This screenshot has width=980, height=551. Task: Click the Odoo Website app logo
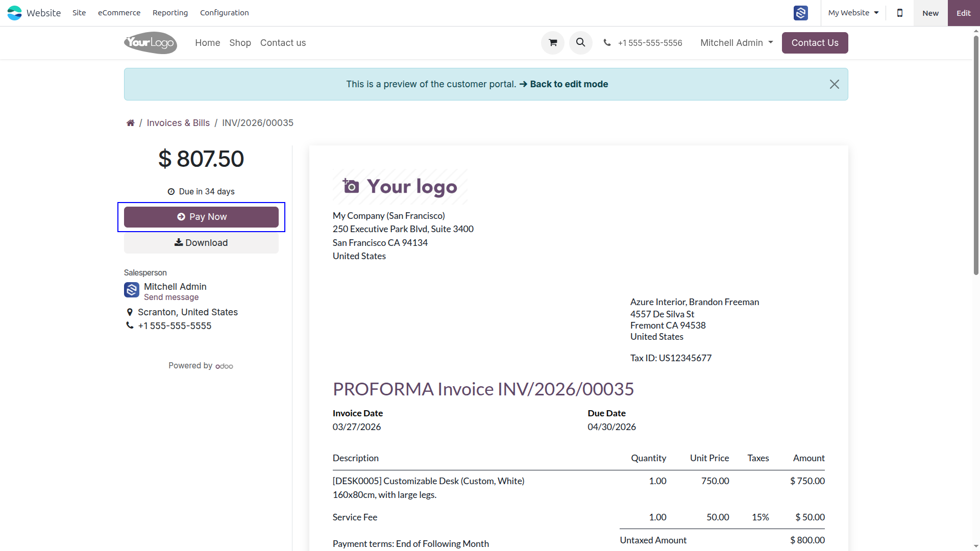pos(15,13)
